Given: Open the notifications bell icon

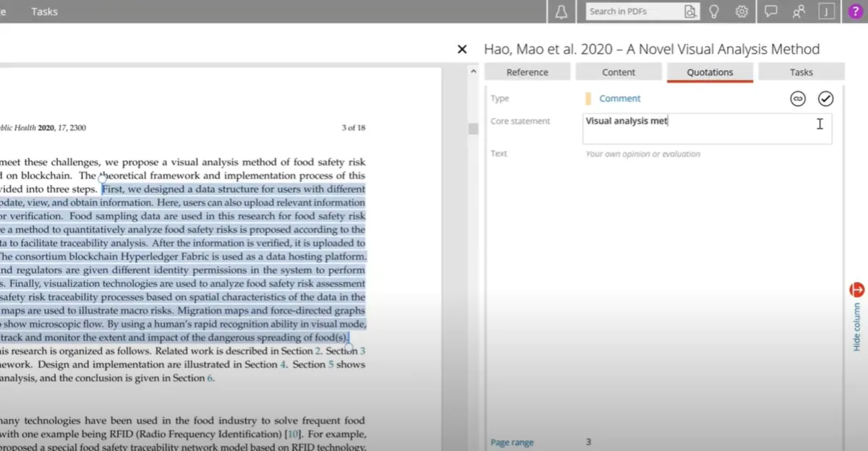Looking at the screenshot, I should tap(561, 12).
